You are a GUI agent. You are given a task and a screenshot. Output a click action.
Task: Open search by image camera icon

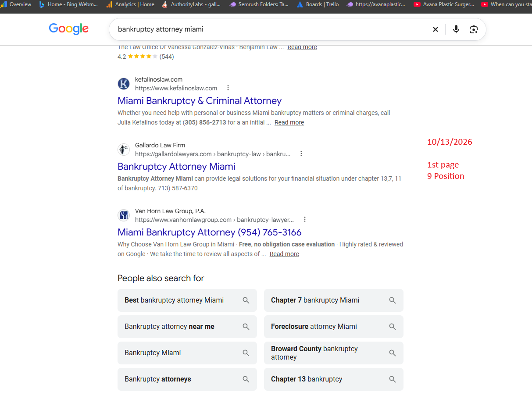474,29
